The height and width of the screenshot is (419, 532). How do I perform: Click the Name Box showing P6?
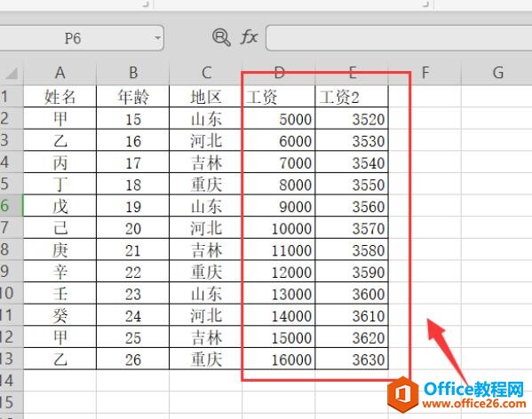click(82, 37)
